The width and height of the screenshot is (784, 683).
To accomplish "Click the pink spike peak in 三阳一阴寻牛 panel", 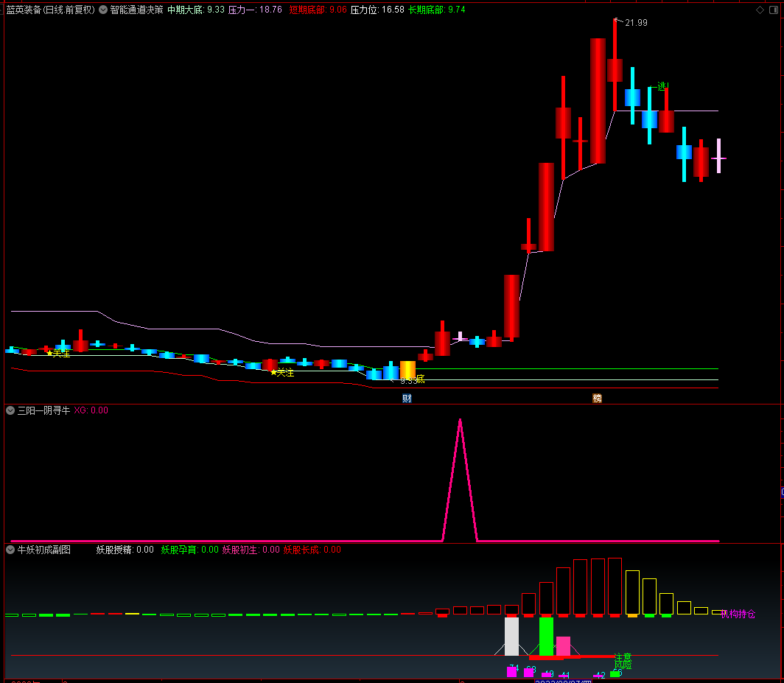I will [460, 420].
